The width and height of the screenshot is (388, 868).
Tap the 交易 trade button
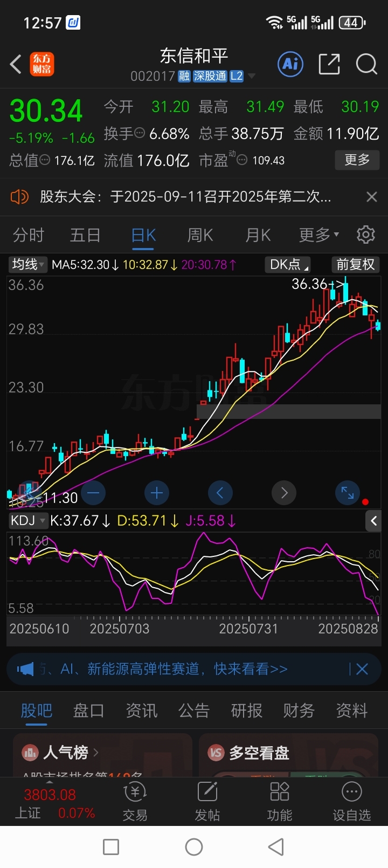135,802
